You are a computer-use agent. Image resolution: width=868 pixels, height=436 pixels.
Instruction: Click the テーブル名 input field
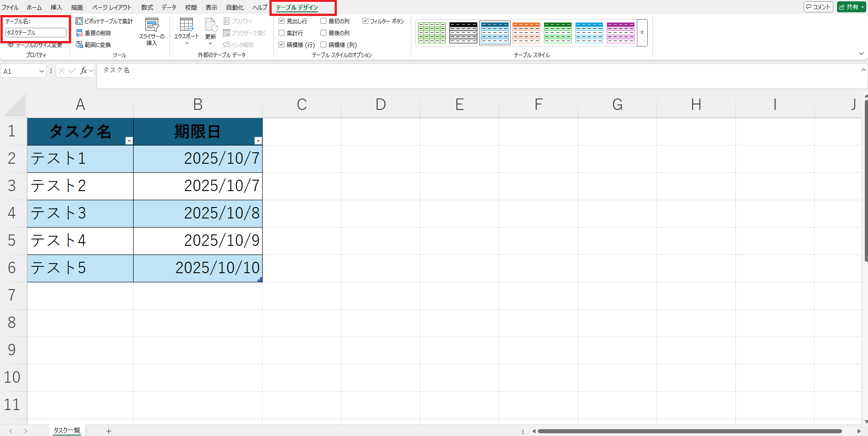[x=36, y=33]
